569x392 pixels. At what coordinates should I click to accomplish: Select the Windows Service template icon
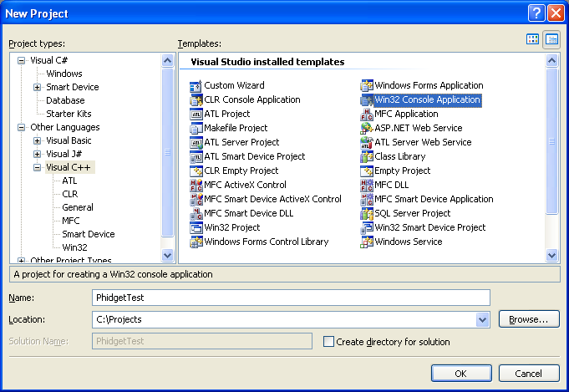click(x=367, y=242)
